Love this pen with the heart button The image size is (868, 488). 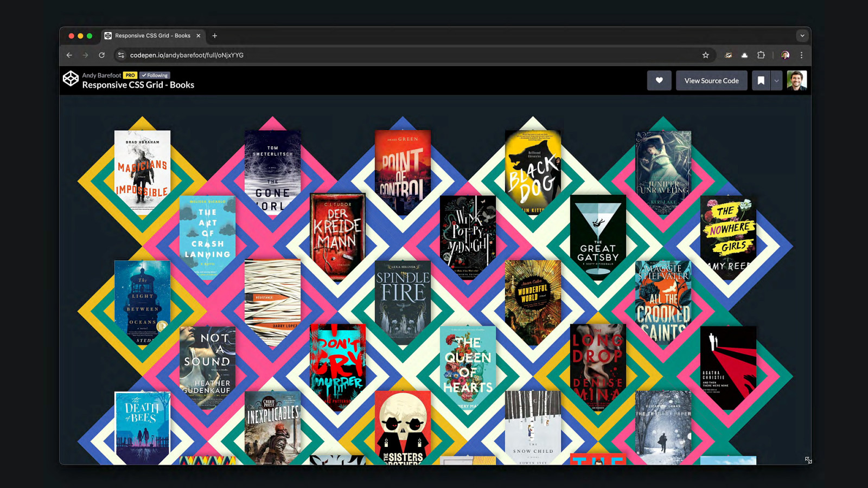tap(659, 81)
